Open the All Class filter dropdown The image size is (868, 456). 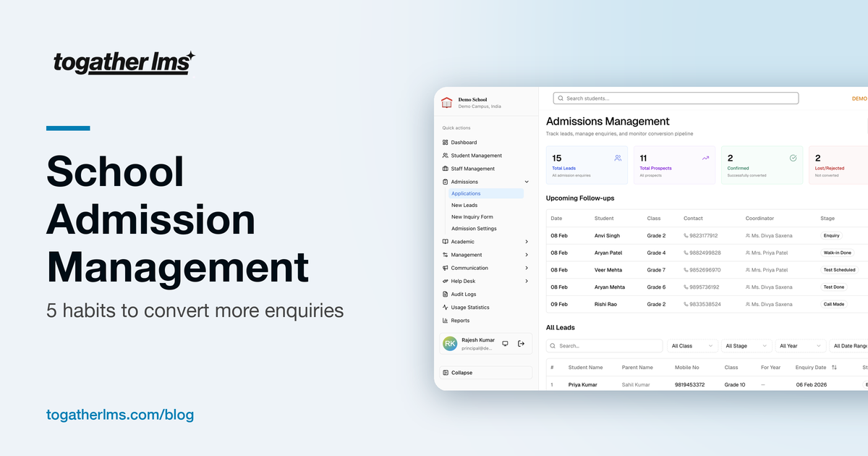[x=692, y=346]
